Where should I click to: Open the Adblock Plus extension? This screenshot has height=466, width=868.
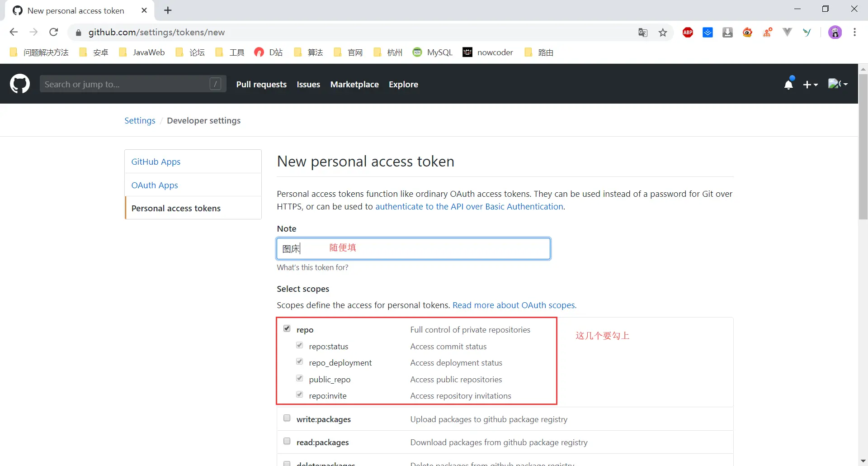pyautogui.click(x=688, y=32)
